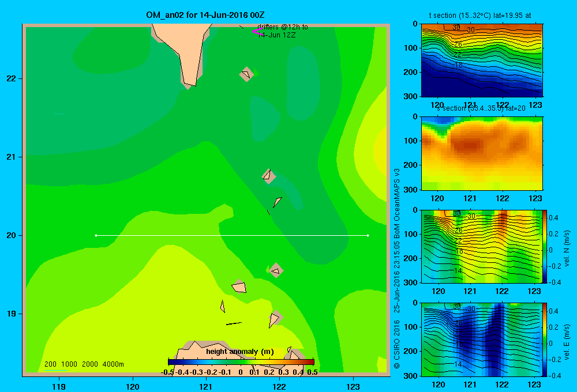Click the height anomaly color bar
Viewport: 577px width, 392px height.
pos(241,362)
